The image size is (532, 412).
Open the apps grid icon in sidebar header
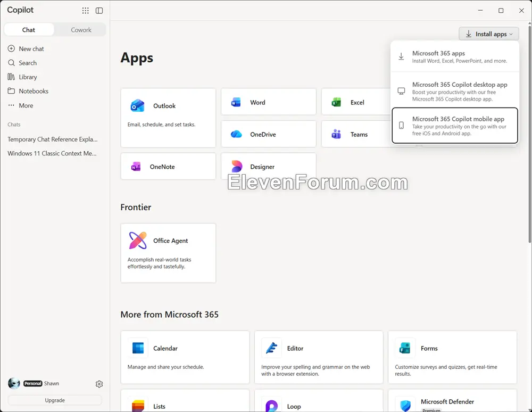[x=86, y=11]
